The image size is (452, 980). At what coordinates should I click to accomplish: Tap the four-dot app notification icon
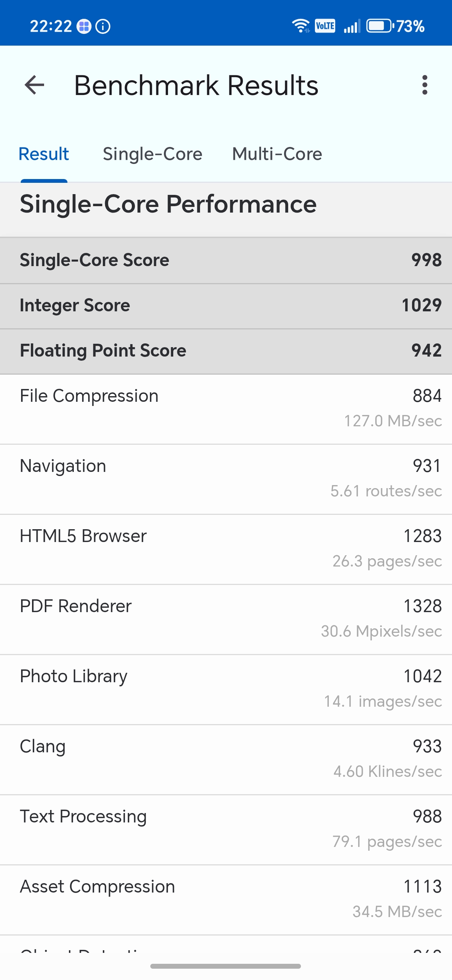point(84,26)
